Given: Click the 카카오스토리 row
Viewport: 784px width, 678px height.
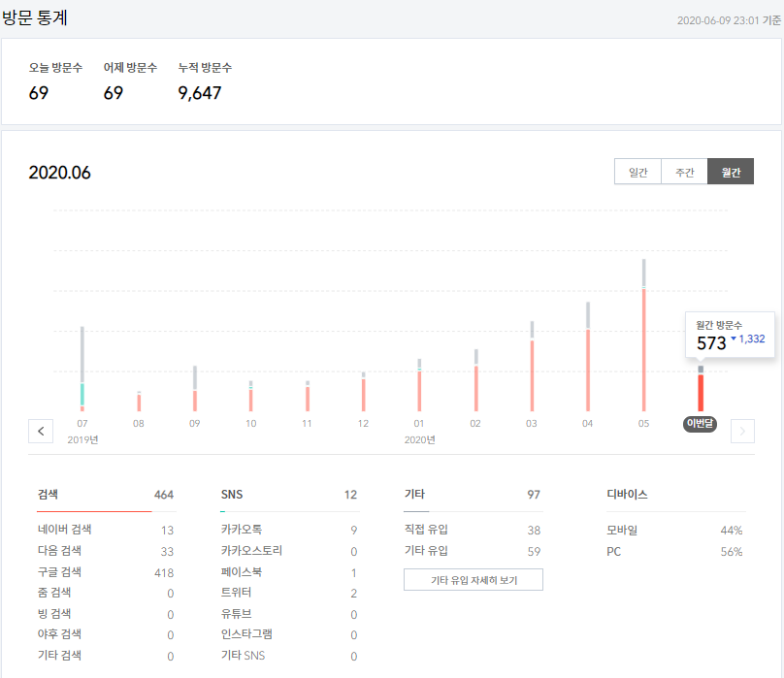Looking at the screenshot, I should point(289,551).
